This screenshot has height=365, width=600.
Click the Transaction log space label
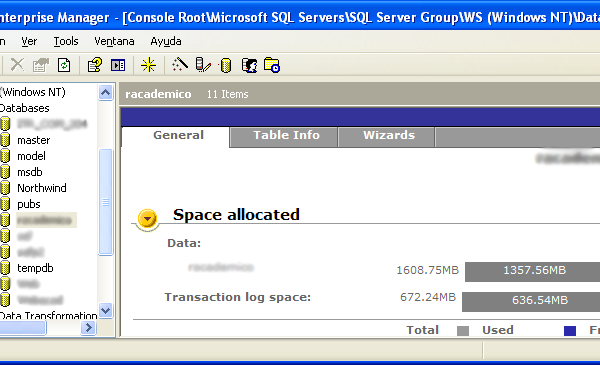point(238,297)
